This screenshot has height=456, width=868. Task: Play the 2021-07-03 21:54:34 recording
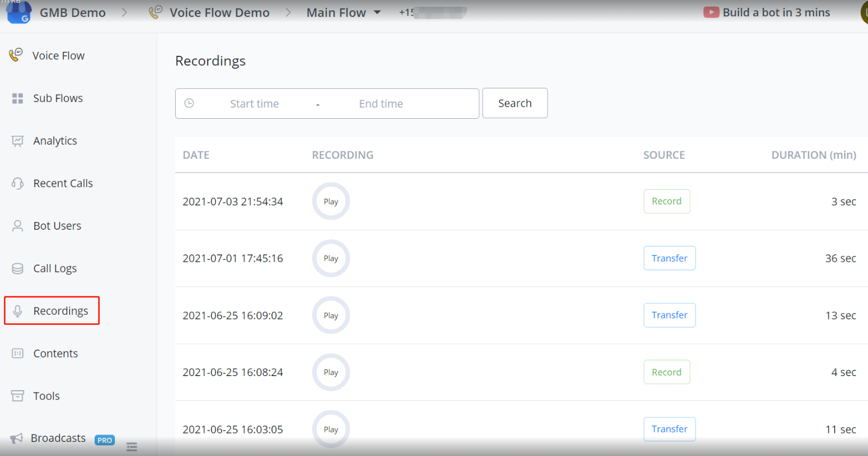331,202
